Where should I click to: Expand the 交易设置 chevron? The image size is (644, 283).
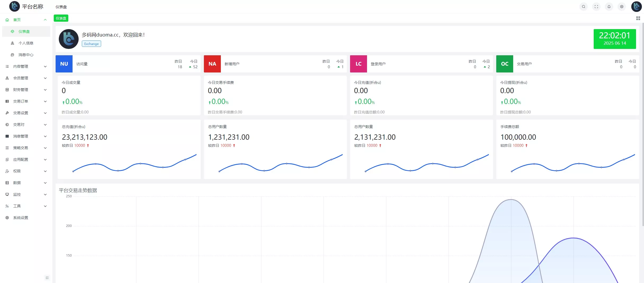coord(45,113)
